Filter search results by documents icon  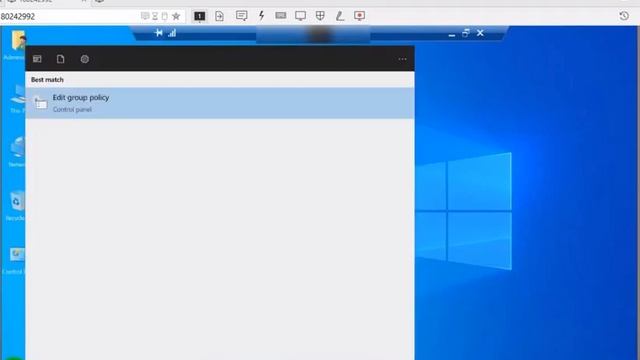pyautogui.click(x=60, y=59)
